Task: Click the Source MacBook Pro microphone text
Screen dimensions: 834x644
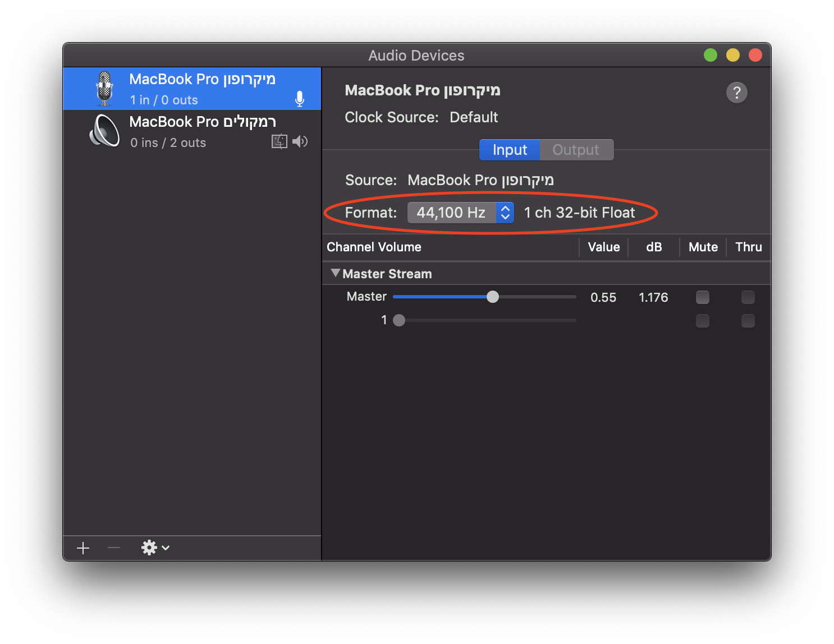Action: pyautogui.click(x=480, y=180)
